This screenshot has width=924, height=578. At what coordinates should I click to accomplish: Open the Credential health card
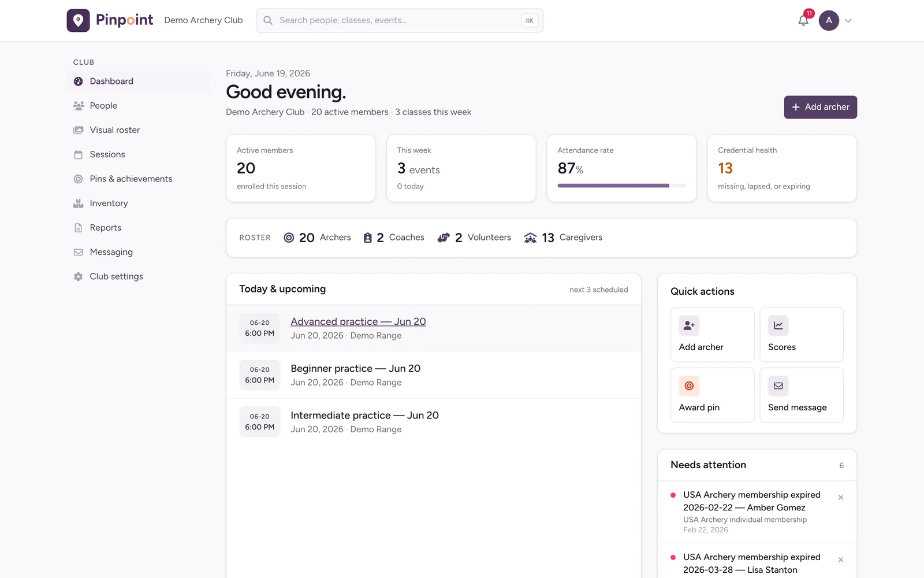click(x=782, y=168)
